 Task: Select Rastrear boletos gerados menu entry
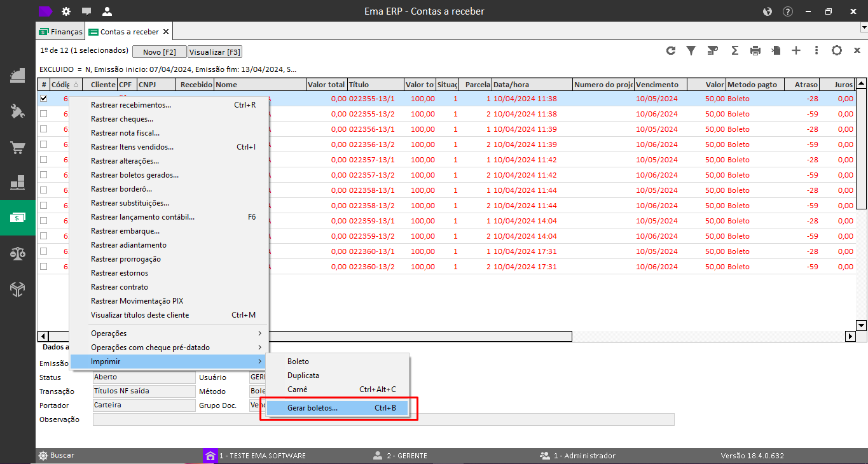(169, 175)
